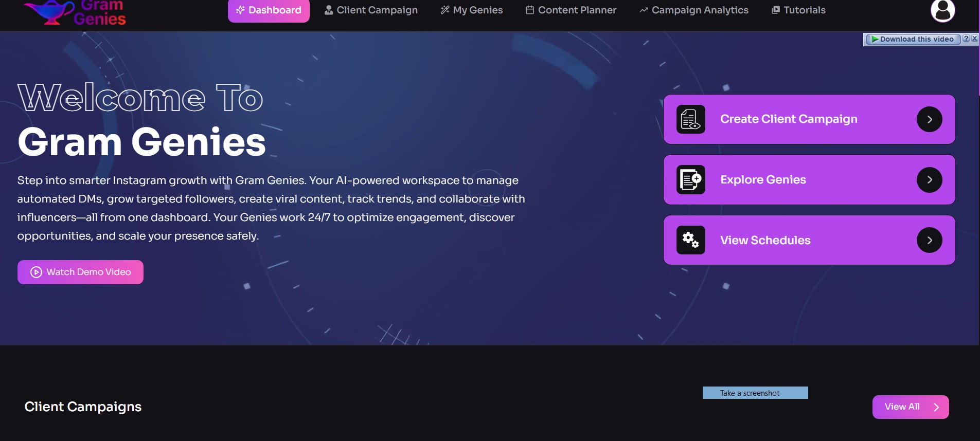Go to Client Campaign page
980x441 pixels.
(x=371, y=10)
